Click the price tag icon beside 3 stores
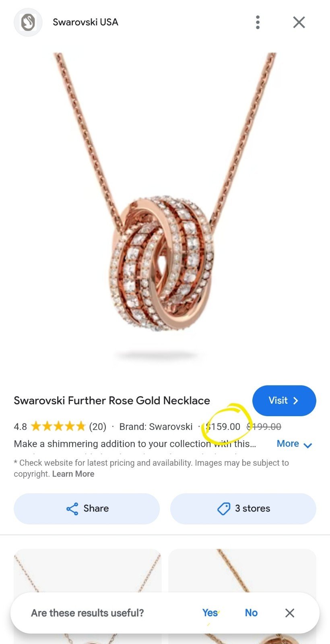 pos(224,509)
